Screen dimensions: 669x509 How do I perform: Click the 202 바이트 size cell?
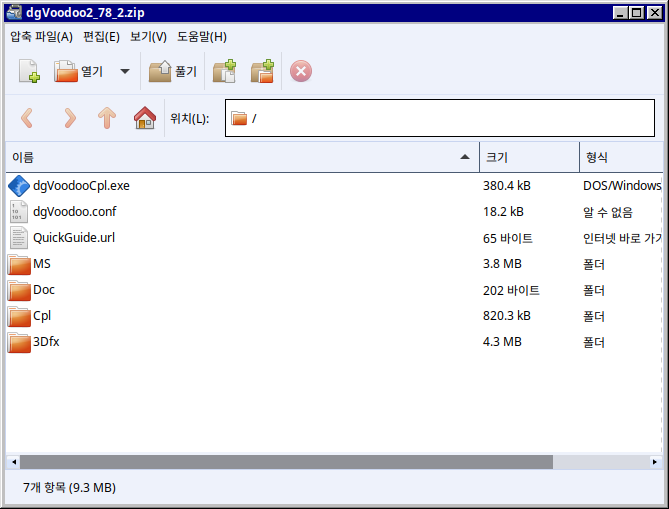511,290
